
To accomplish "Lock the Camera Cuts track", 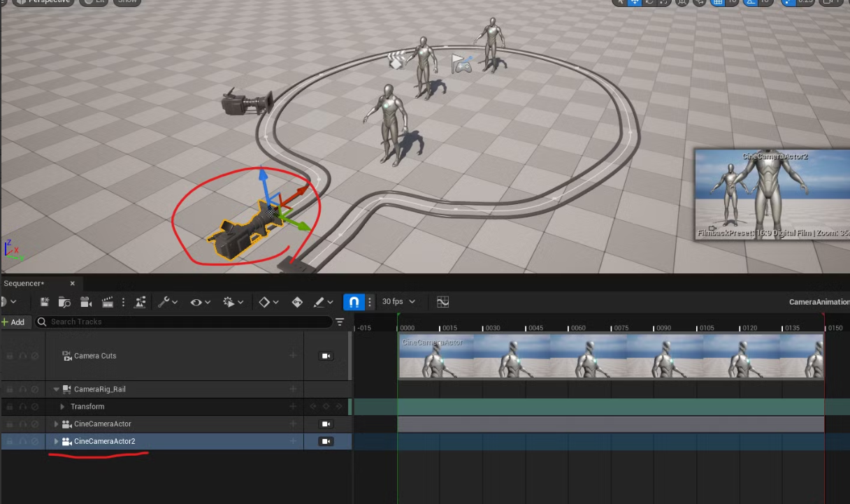I will 10,356.
